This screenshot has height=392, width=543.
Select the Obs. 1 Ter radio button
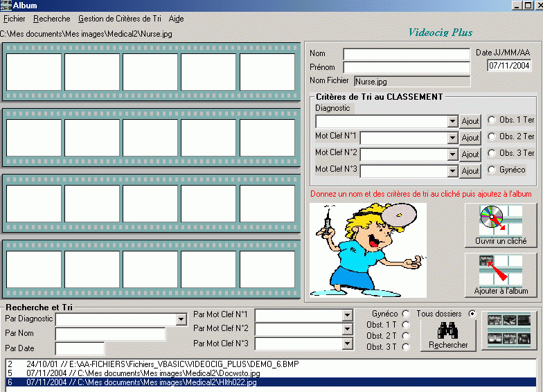pos(492,120)
